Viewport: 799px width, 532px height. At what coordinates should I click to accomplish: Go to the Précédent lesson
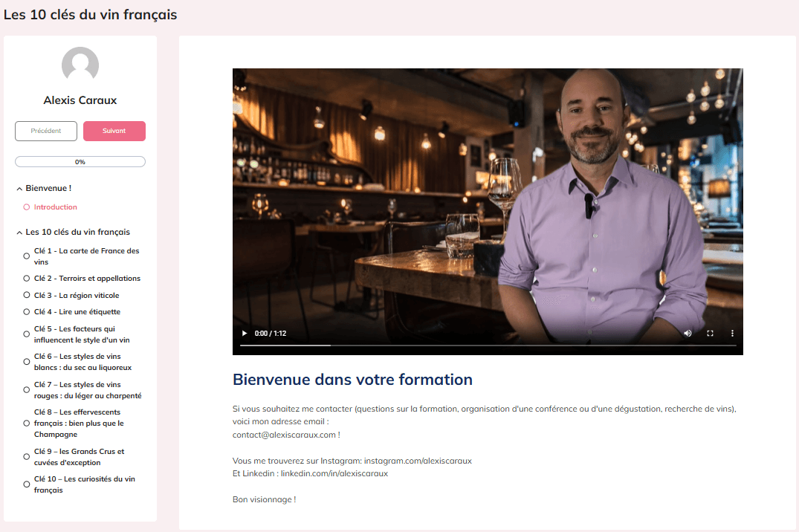(46, 131)
